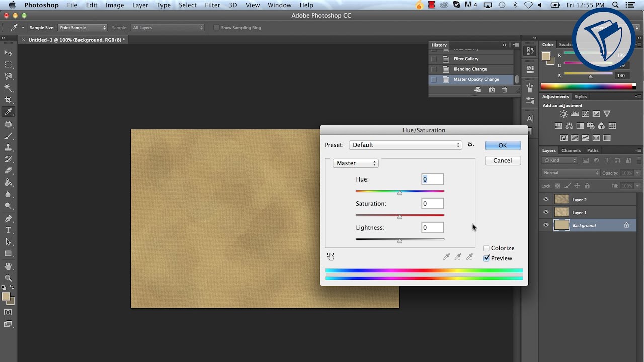Select the Brush tool
This screenshot has height=362, width=644.
(x=8, y=136)
